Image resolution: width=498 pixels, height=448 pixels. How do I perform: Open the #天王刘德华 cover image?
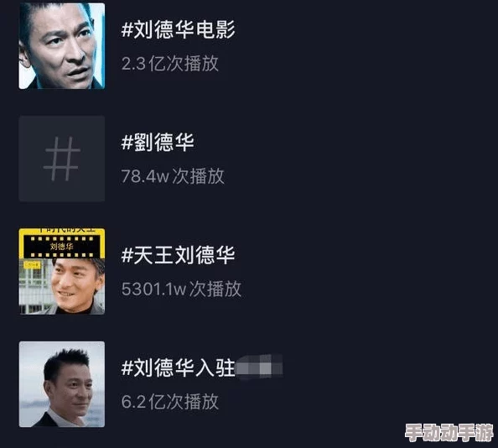(x=61, y=271)
